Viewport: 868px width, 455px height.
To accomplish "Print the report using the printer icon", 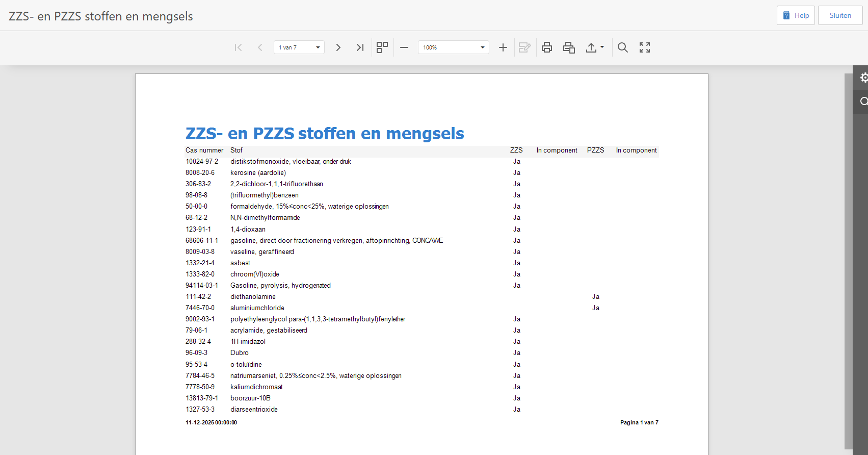I will point(547,47).
